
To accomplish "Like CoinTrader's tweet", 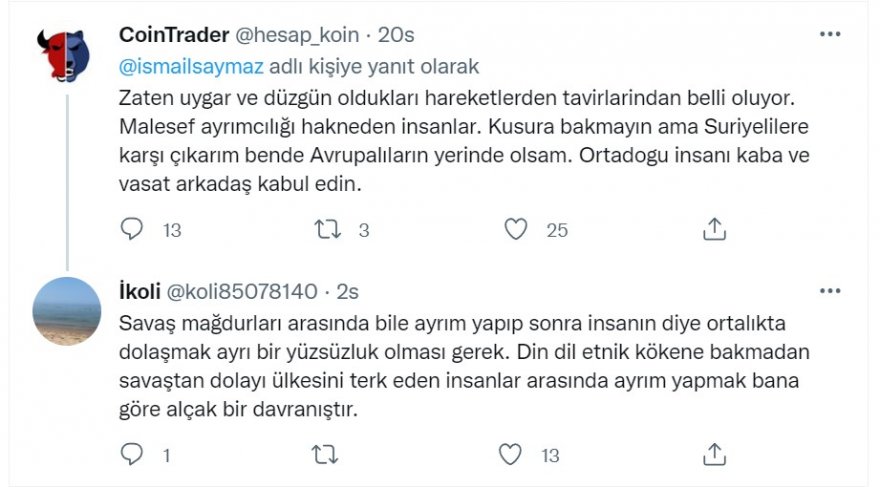I will (x=515, y=230).
